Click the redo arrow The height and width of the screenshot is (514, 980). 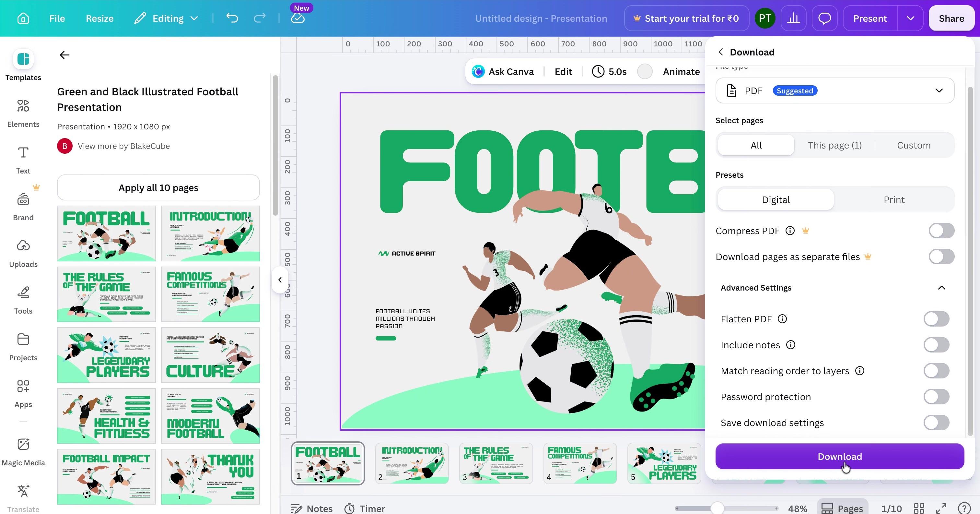pyautogui.click(x=260, y=18)
